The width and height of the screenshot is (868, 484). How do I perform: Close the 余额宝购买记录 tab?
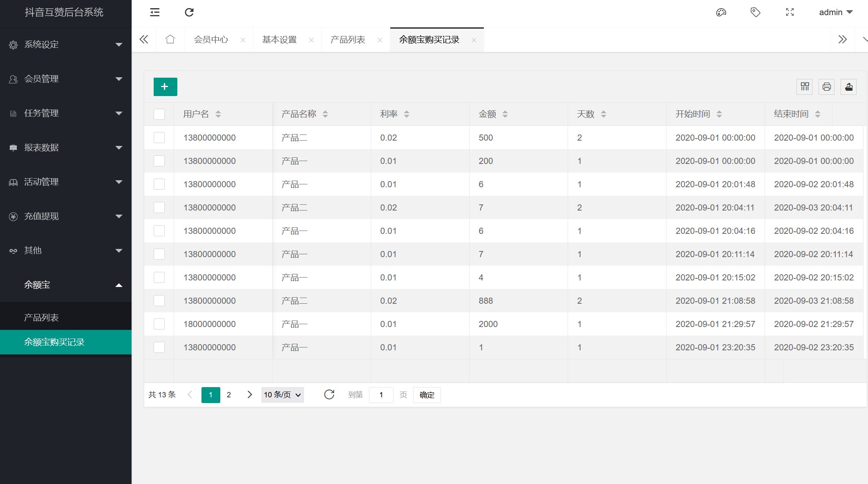tap(474, 40)
